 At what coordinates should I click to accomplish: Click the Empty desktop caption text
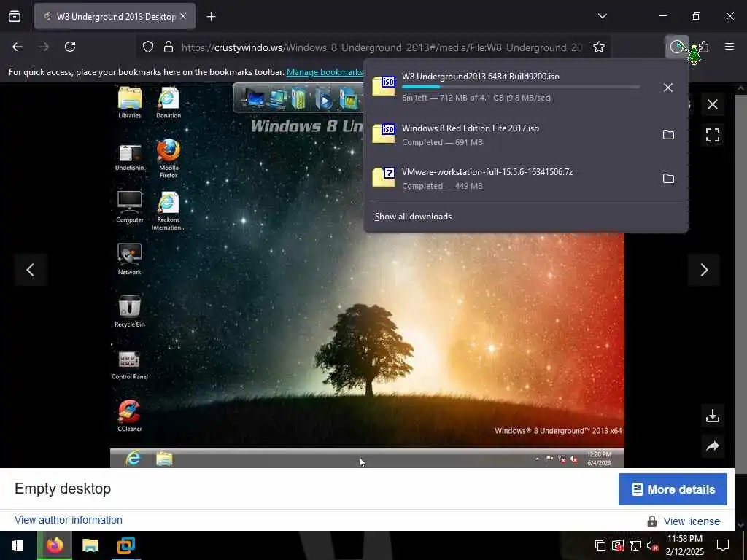(x=63, y=489)
